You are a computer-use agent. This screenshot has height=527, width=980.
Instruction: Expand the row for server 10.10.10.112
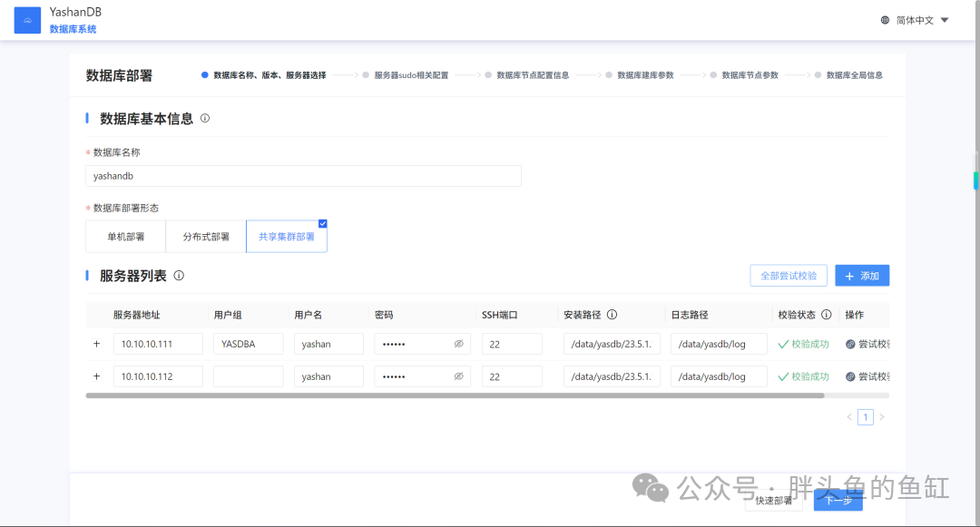point(97,376)
